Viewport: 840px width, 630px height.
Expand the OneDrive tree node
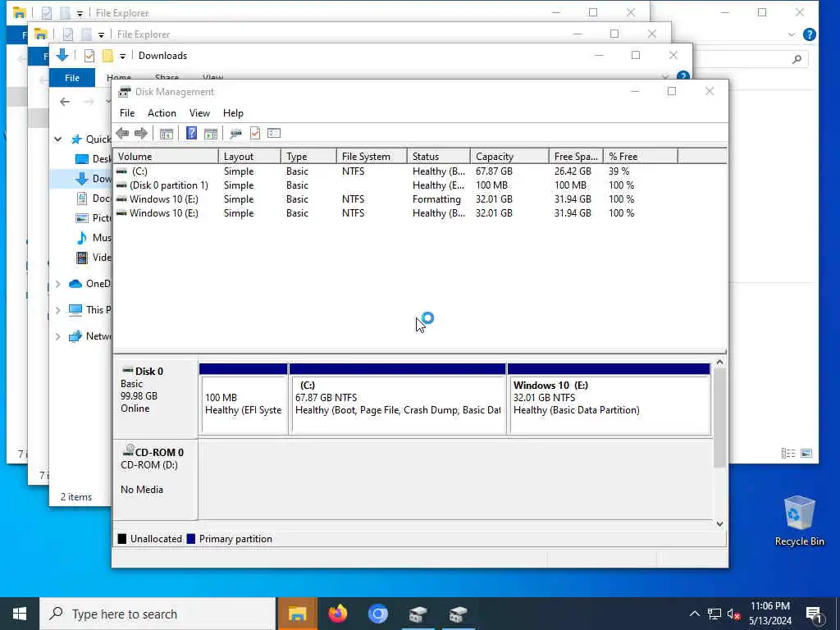point(58,284)
